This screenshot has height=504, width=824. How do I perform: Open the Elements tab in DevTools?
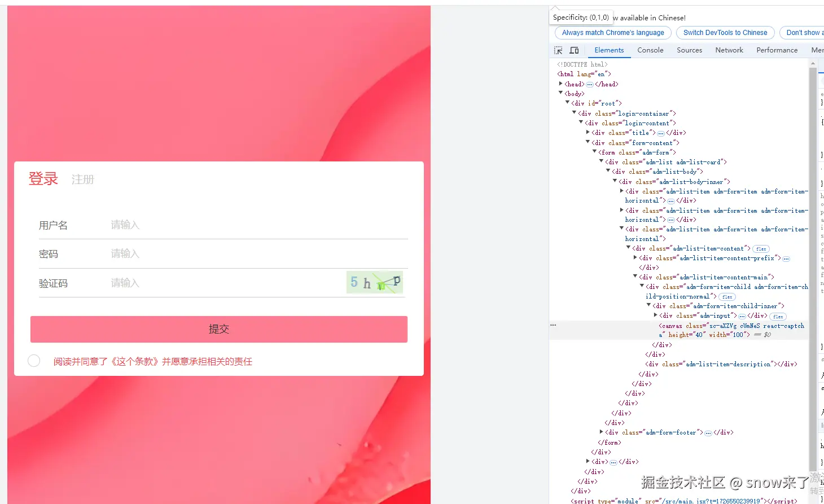[609, 50]
